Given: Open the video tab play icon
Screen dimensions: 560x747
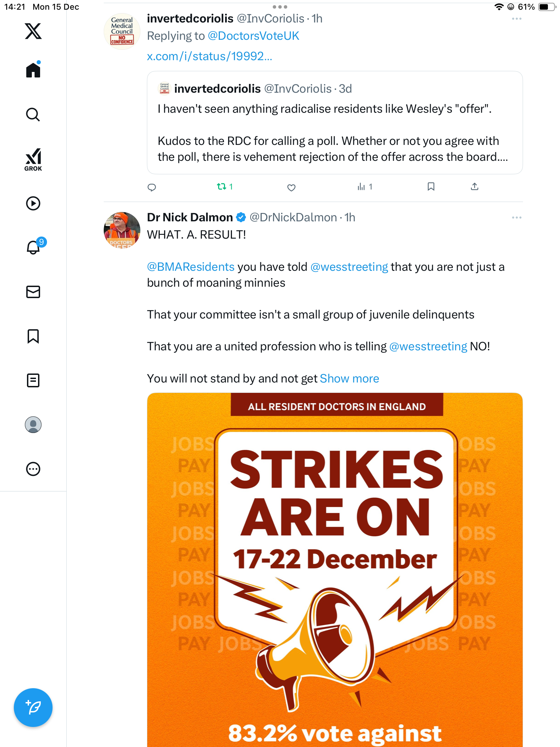Looking at the screenshot, I should click(x=33, y=203).
